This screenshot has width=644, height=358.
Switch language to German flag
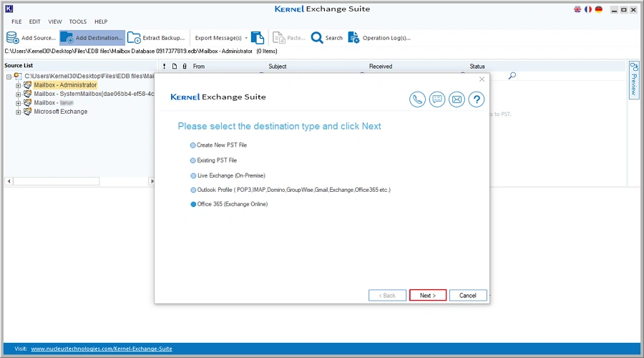[x=599, y=9]
